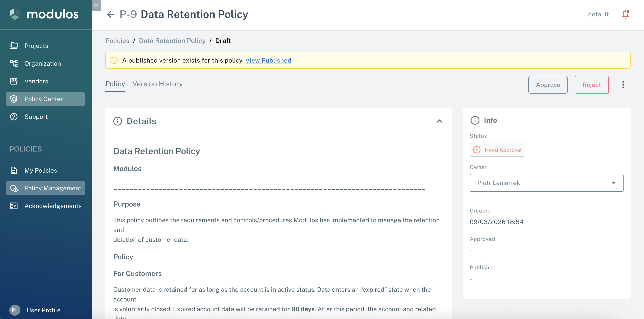The width and height of the screenshot is (644, 319).
Task: Click the notification bell icon
Action: click(x=625, y=14)
